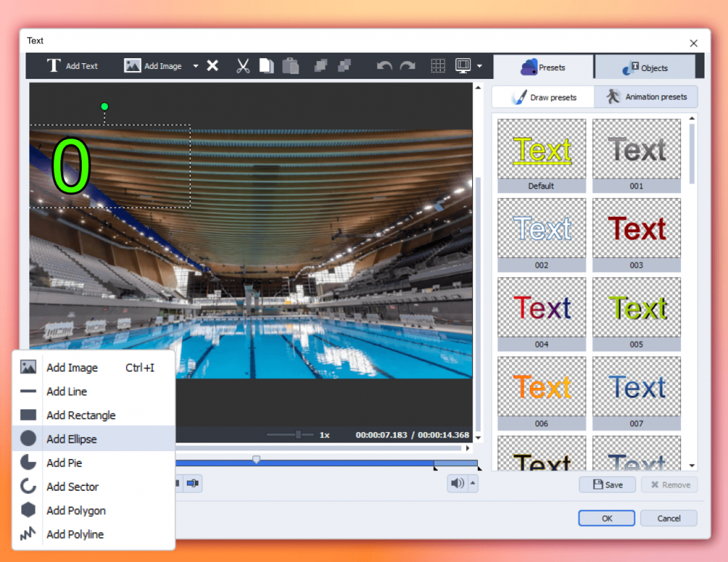Redo the last undone action
Screen dimensions: 728x562
(407, 66)
